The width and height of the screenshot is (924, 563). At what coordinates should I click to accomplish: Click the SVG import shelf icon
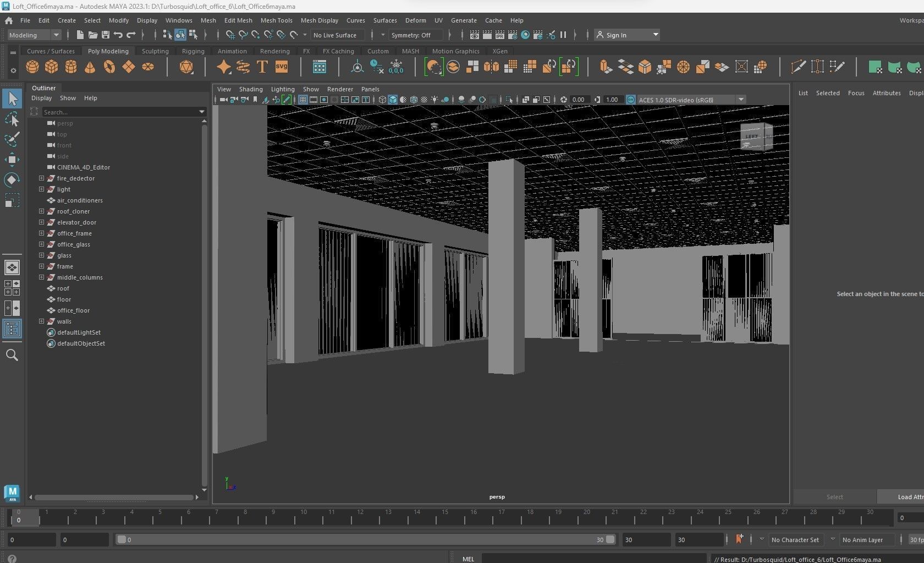click(x=282, y=67)
